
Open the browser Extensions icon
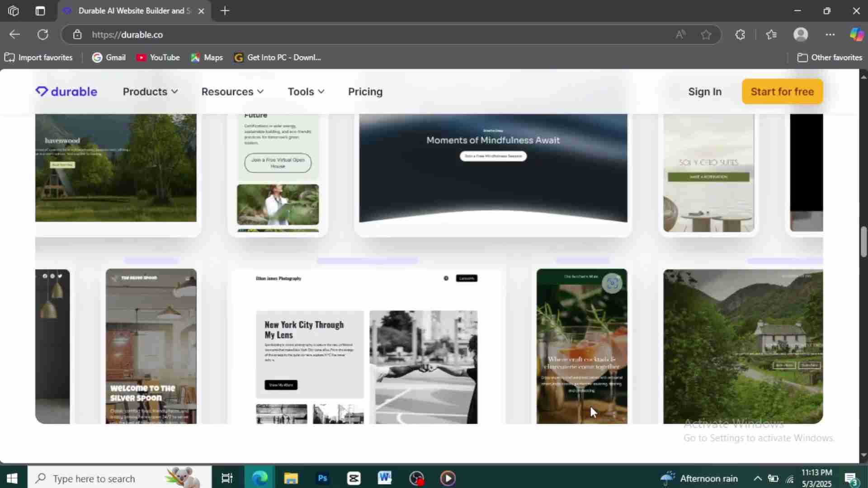(x=740, y=35)
